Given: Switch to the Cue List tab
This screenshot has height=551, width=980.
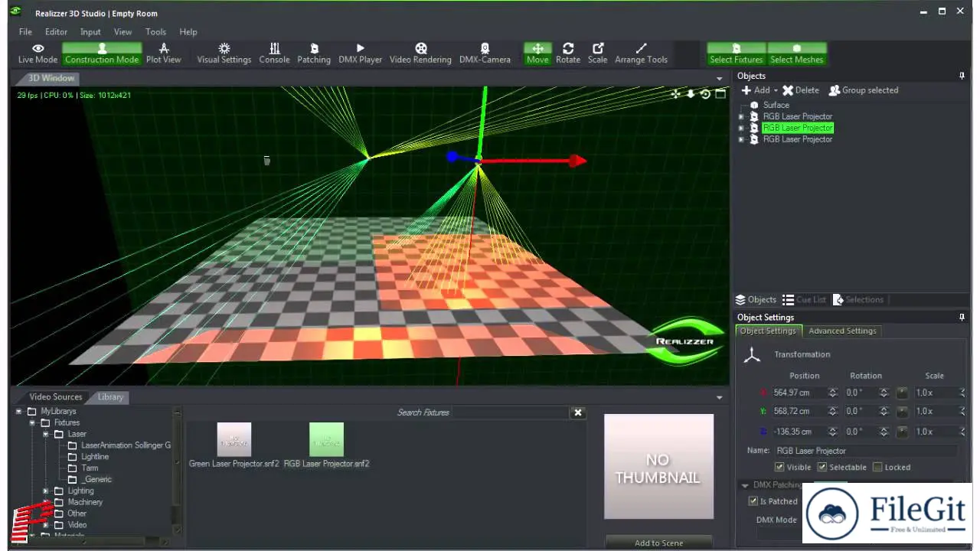Looking at the screenshot, I should (x=805, y=300).
